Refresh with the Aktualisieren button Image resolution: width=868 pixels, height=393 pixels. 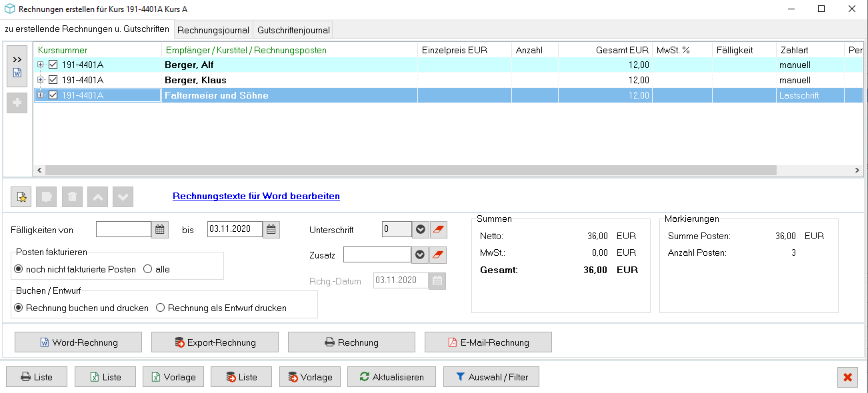pyautogui.click(x=392, y=377)
